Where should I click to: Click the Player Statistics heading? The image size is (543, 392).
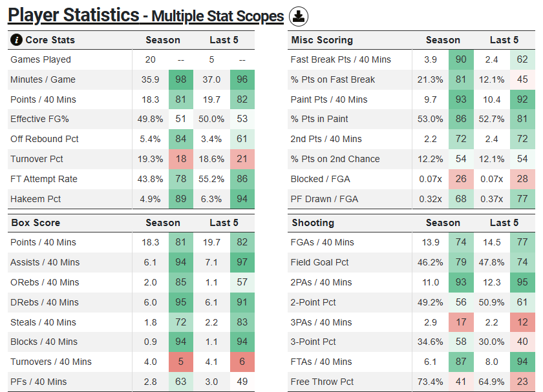[74, 15]
